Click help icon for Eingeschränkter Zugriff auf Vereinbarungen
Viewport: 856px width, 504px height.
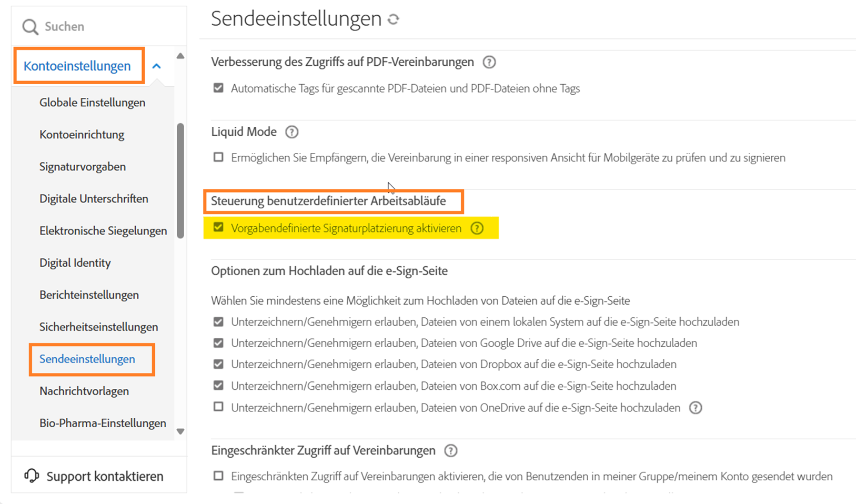click(451, 451)
